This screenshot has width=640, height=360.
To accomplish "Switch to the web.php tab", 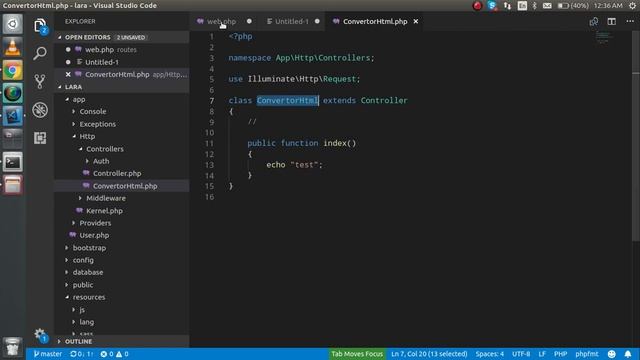I will 222,21.
